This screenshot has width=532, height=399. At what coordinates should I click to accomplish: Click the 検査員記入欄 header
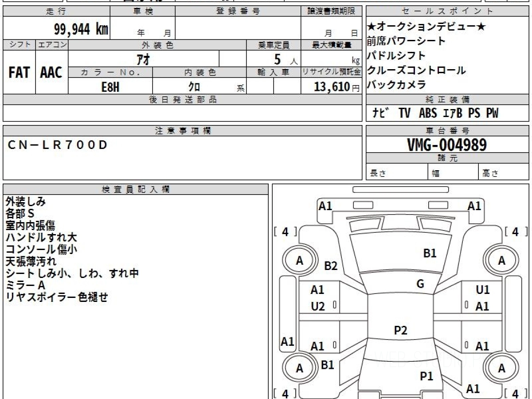tap(136, 189)
